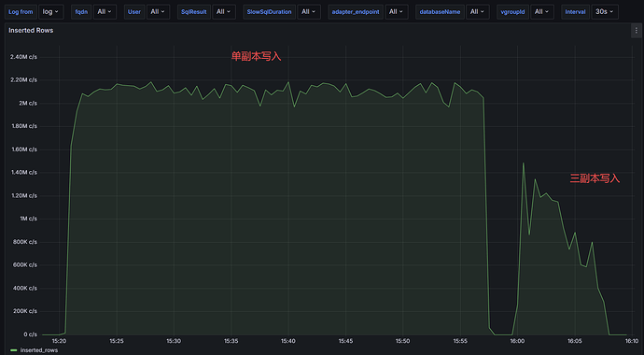This screenshot has height=355, width=644.
Task: Click the Log from variable label
Action: coord(21,12)
